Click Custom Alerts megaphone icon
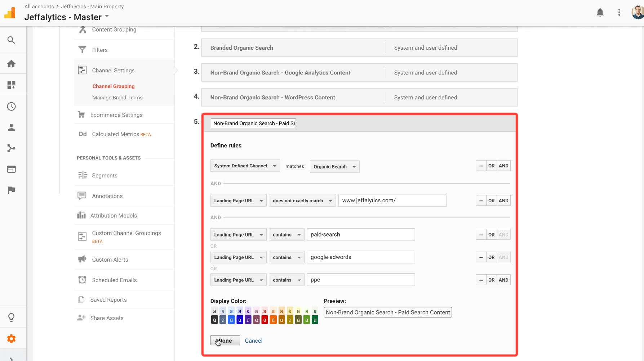This screenshot has width=644, height=361. tap(82, 259)
